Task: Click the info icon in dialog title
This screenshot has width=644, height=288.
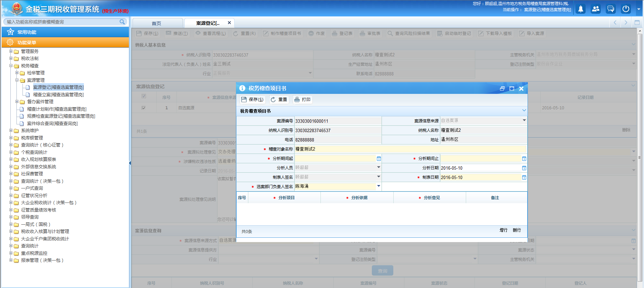Action: click(x=242, y=88)
